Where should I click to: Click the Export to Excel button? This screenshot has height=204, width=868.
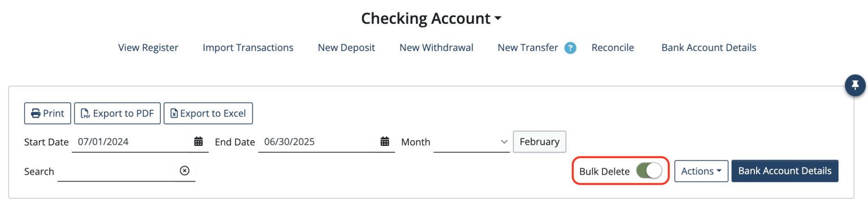(x=208, y=114)
